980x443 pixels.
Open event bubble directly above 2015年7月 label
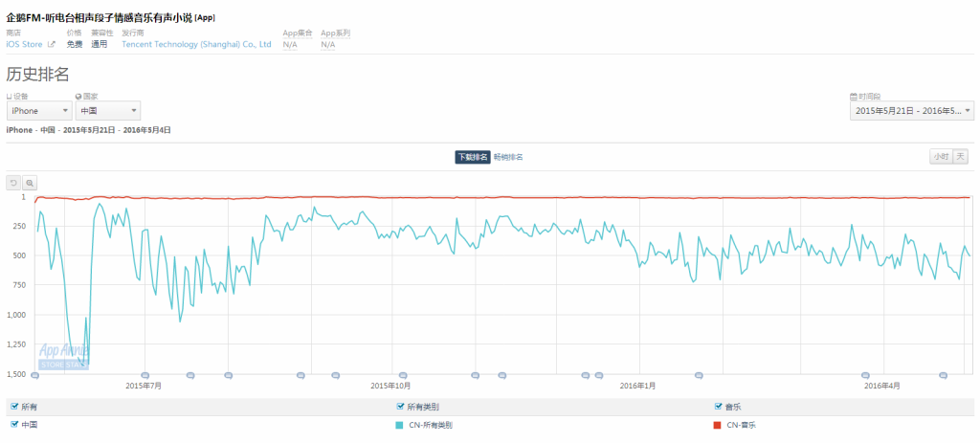(145, 375)
